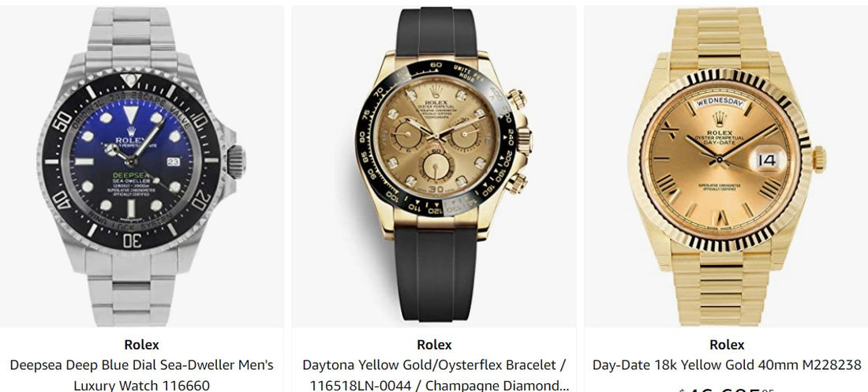Screen dimensions: 868x392
Task: Click Rolex brand label under Day-Date watch
Action: [727, 345]
